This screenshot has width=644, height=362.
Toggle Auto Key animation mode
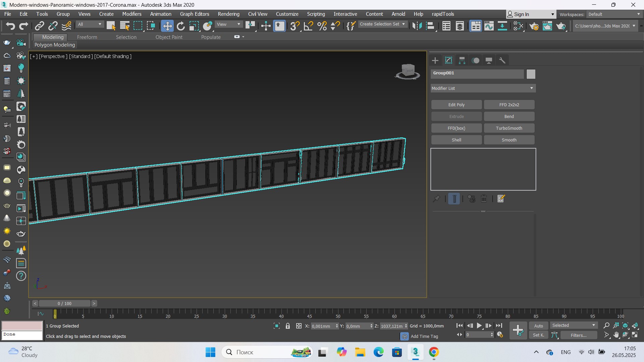click(538, 326)
